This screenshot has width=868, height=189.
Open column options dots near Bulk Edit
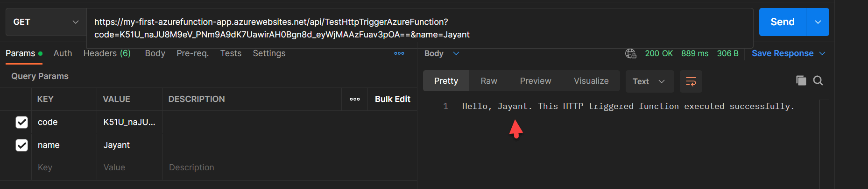355,99
